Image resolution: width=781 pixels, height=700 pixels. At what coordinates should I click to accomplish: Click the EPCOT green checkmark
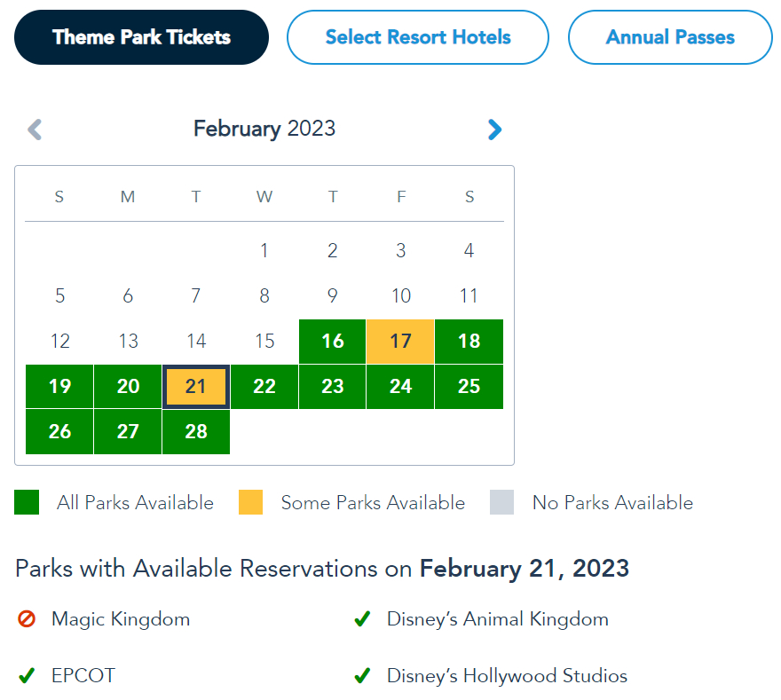click(27, 676)
